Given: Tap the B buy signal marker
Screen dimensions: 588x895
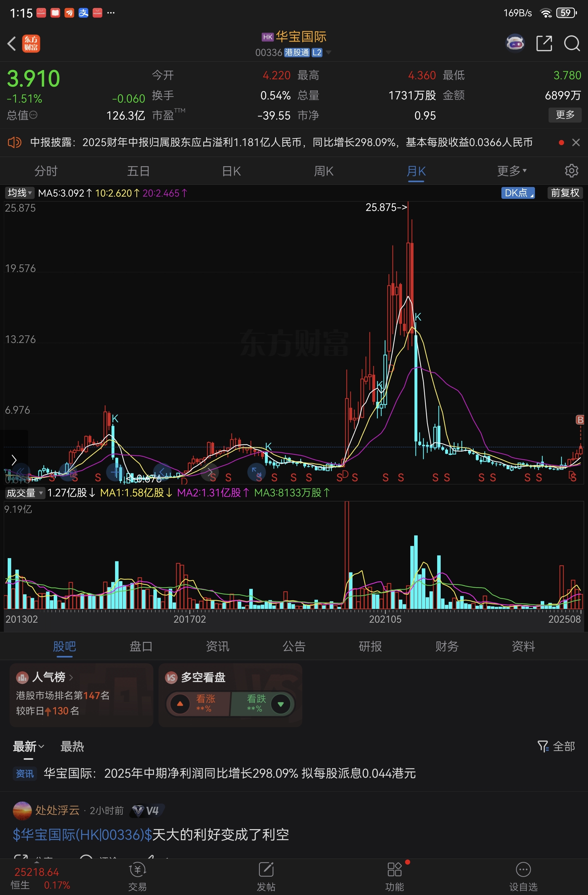Looking at the screenshot, I should click(x=580, y=420).
